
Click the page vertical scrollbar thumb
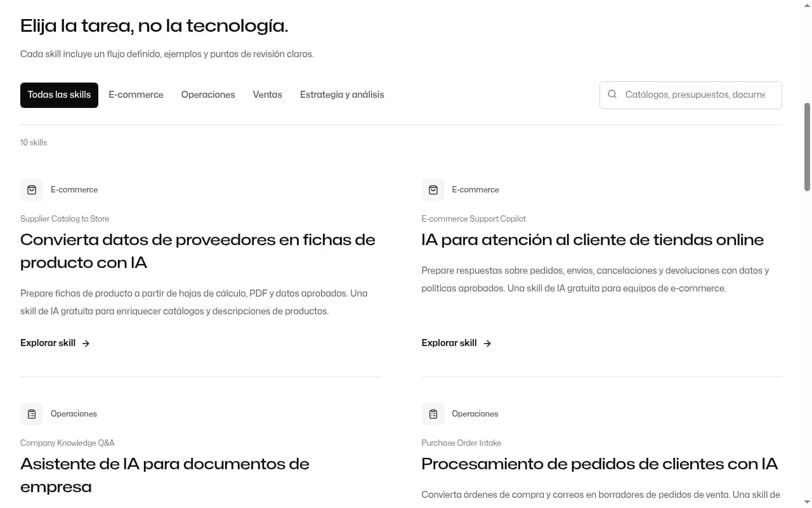click(x=807, y=146)
